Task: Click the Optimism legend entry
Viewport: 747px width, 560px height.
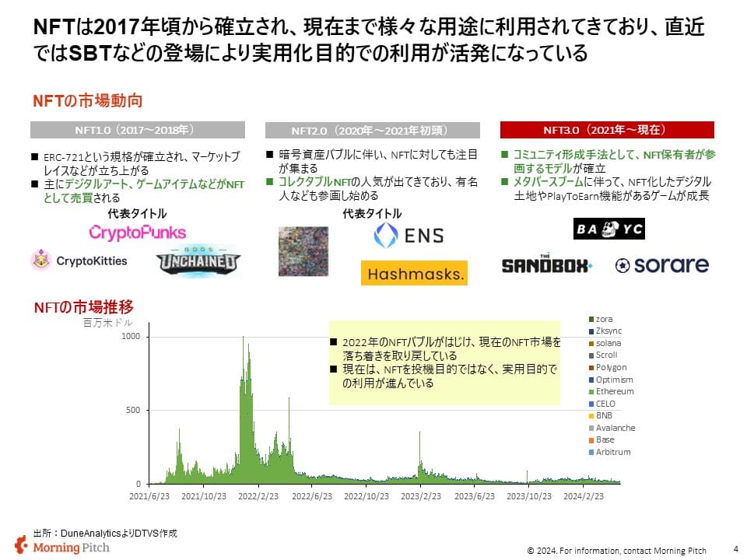Action: point(612,380)
